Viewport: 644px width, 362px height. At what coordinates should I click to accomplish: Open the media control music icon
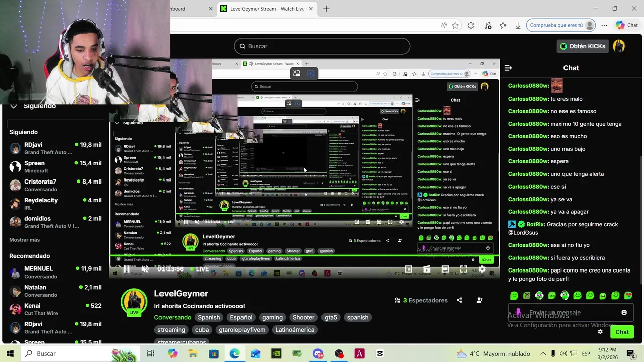pos(488,25)
